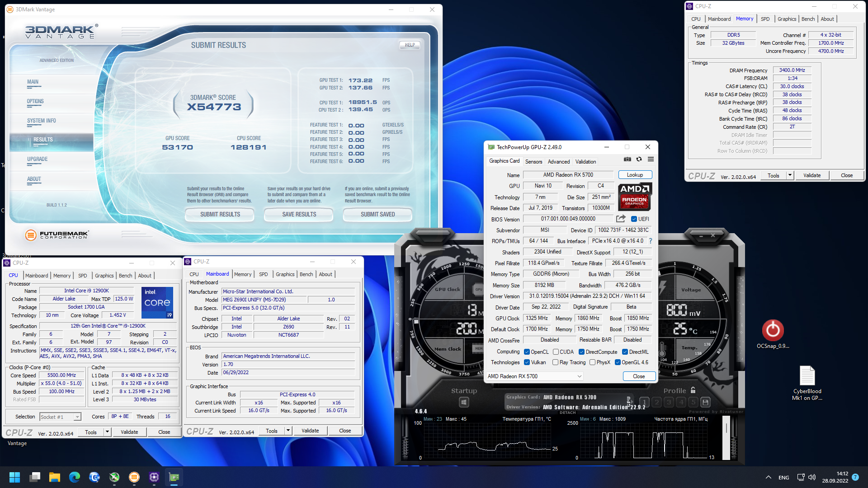Image resolution: width=868 pixels, height=488 pixels.
Task: Open Microsoft Edge from taskbar
Action: click(x=75, y=477)
